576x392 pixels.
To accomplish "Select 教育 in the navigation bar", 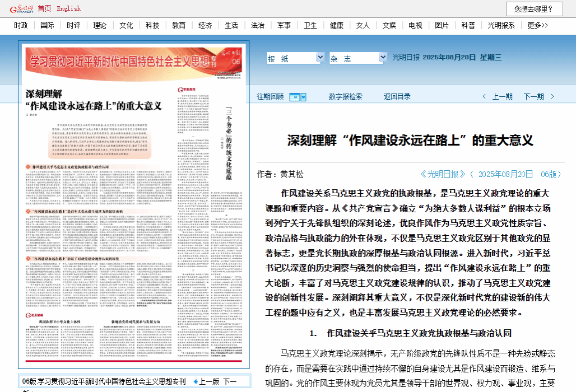I will (x=179, y=25).
